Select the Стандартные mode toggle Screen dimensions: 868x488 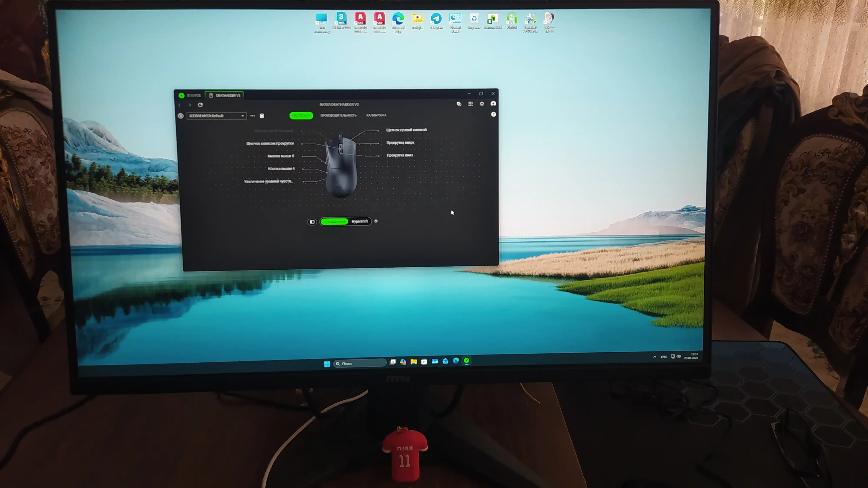pos(334,221)
